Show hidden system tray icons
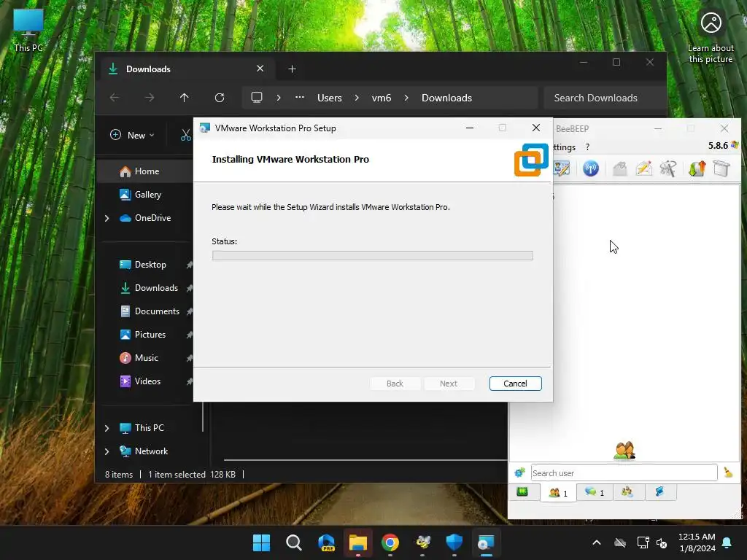 tap(597, 542)
